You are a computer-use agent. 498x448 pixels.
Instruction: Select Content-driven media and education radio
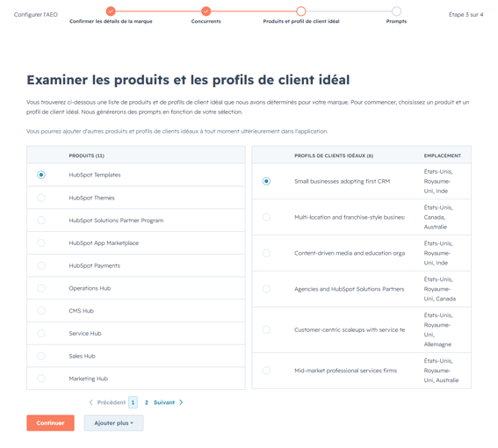coord(266,253)
